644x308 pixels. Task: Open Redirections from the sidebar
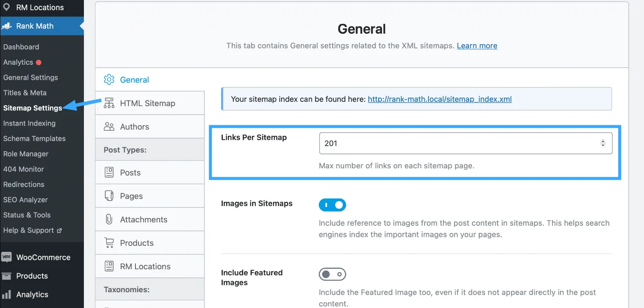(23, 184)
